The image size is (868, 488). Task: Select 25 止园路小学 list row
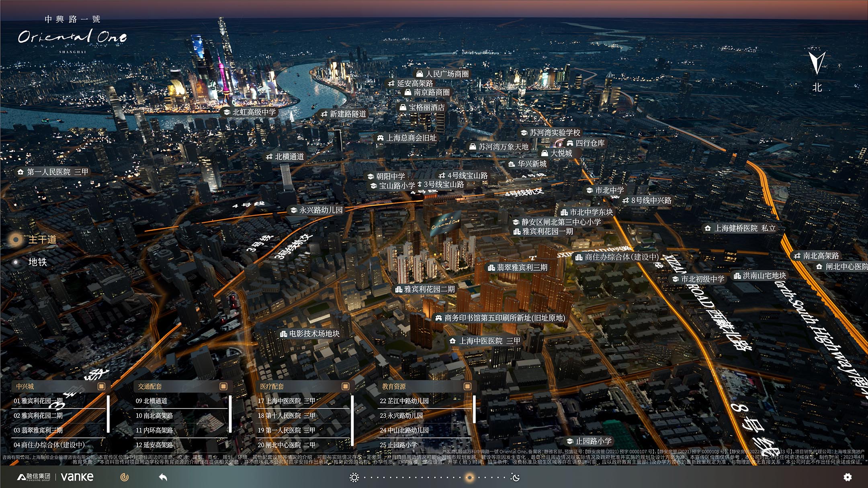point(425,445)
